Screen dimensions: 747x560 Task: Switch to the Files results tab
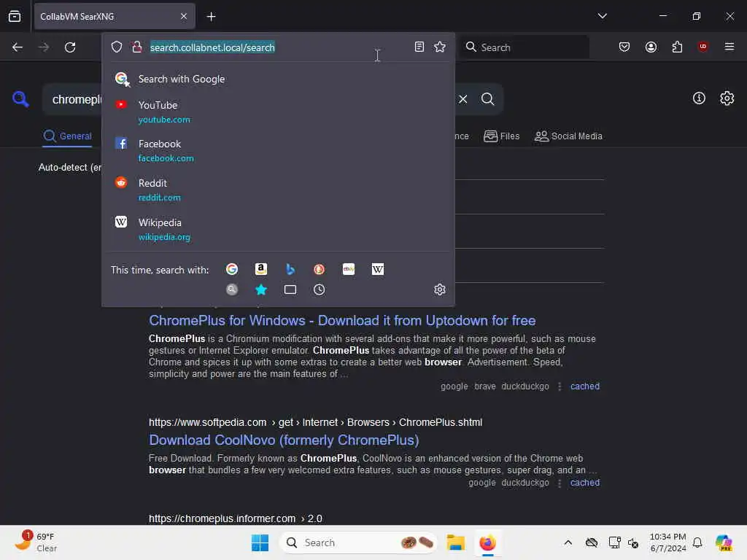(502, 136)
